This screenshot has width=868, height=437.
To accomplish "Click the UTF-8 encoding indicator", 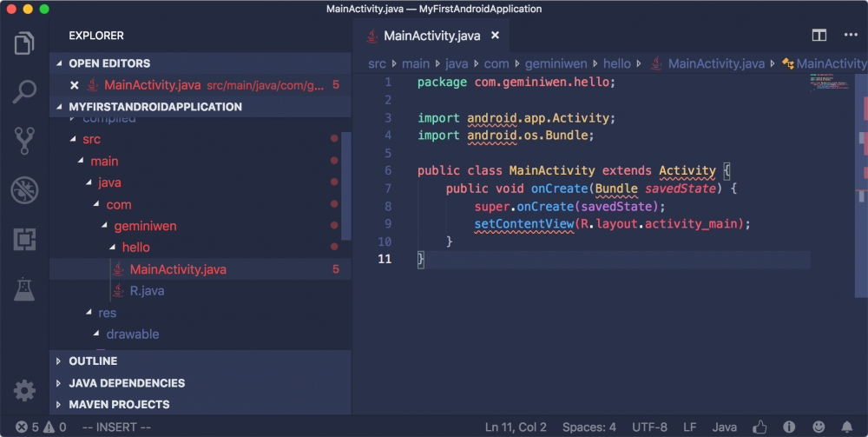I will [649, 427].
